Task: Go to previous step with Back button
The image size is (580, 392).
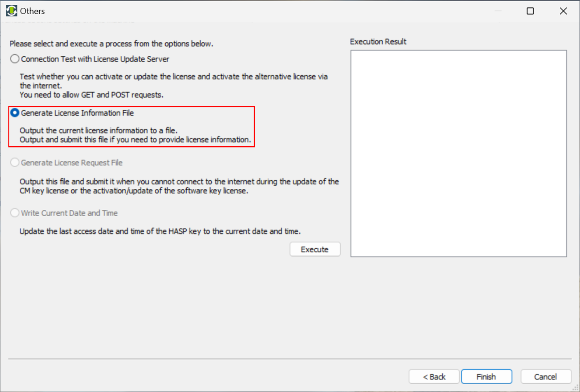Action: (434, 377)
